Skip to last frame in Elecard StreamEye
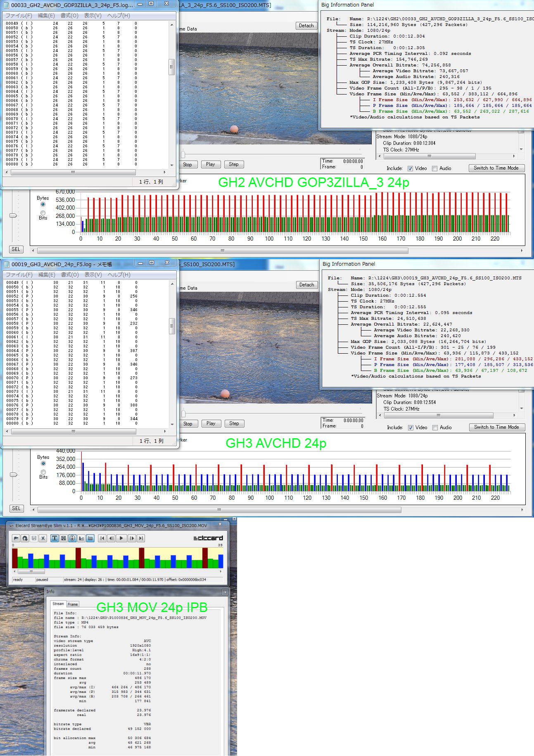The height and width of the screenshot is (756, 534). [x=141, y=538]
